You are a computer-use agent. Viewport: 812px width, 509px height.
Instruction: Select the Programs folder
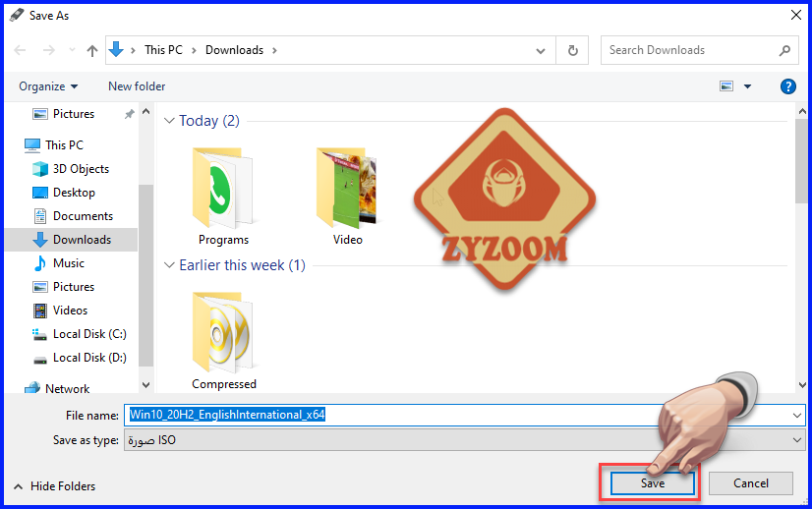(x=223, y=197)
